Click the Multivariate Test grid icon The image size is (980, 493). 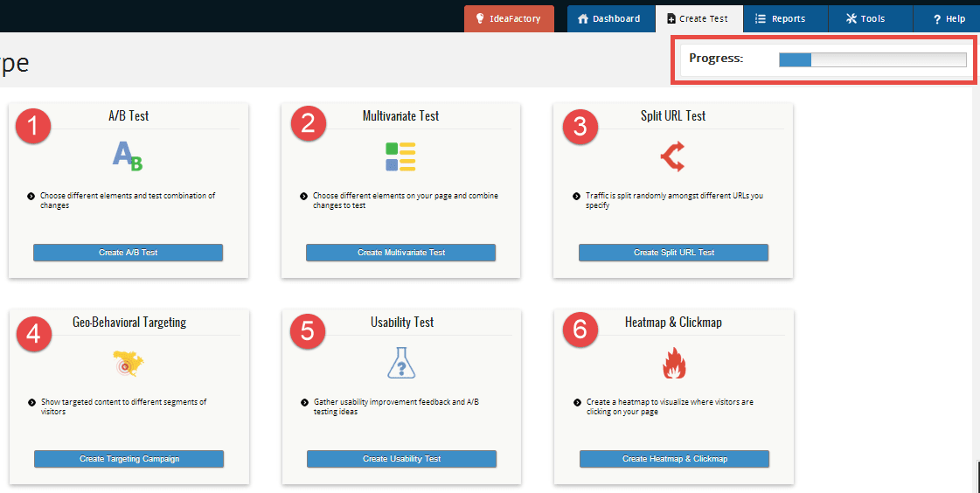[400, 156]
